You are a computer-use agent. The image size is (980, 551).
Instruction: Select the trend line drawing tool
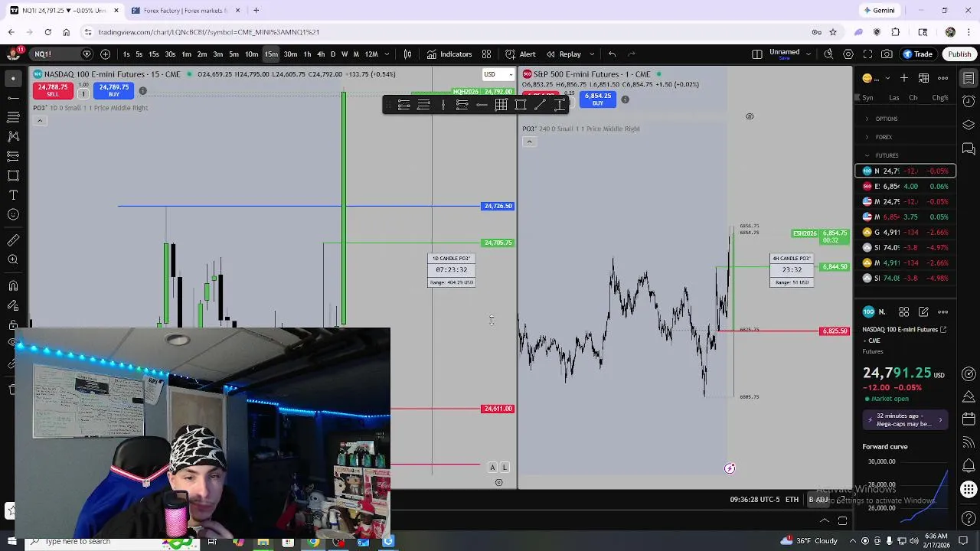(13, 98)
